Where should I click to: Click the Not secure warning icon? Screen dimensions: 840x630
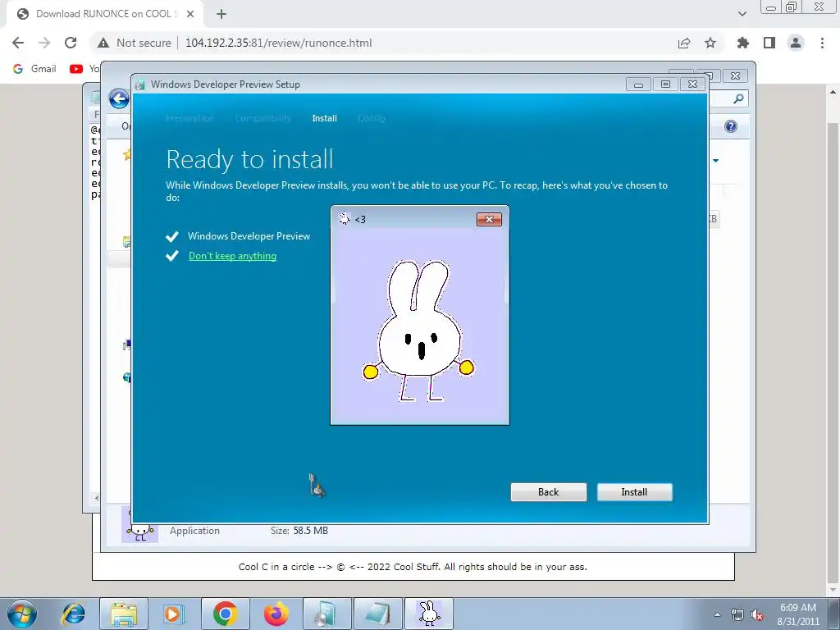pos(103,43)
